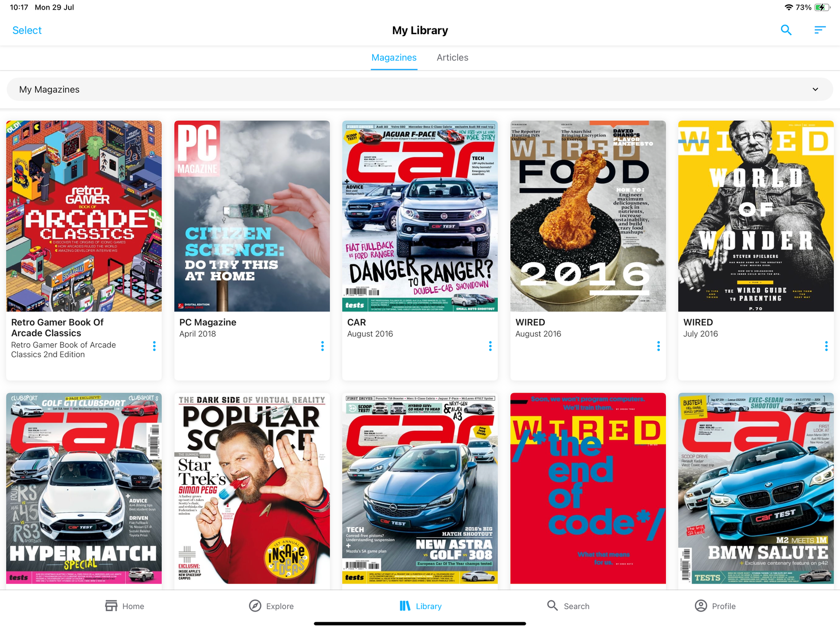Image resolution: width=840 pixels, height=630 pixels.
Task: Open options menu on WIRED August 2016
Action: click(x=658, y=346)
